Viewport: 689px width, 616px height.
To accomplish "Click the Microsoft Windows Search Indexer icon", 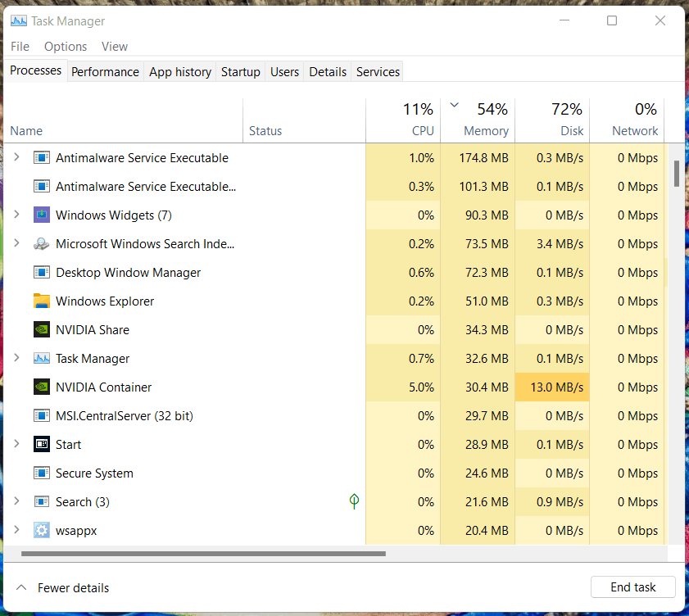I will pyautogui.click(x=42, y=243).
